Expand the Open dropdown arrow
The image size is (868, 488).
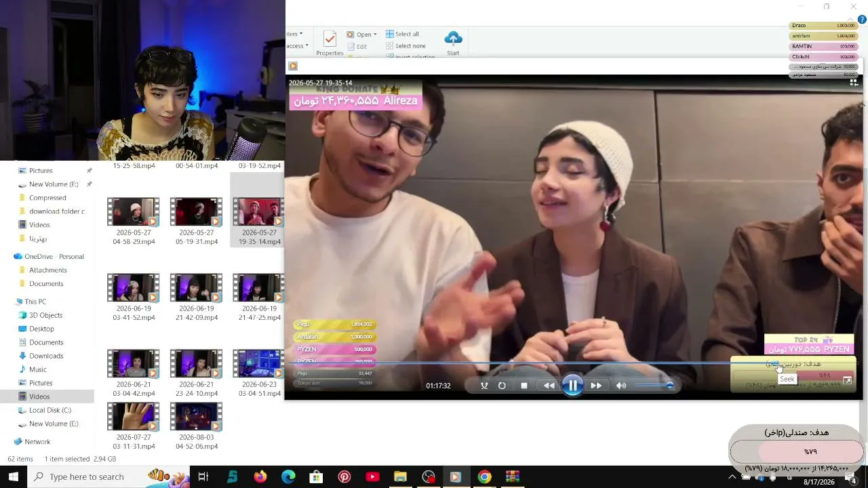[x=375, y=35]
